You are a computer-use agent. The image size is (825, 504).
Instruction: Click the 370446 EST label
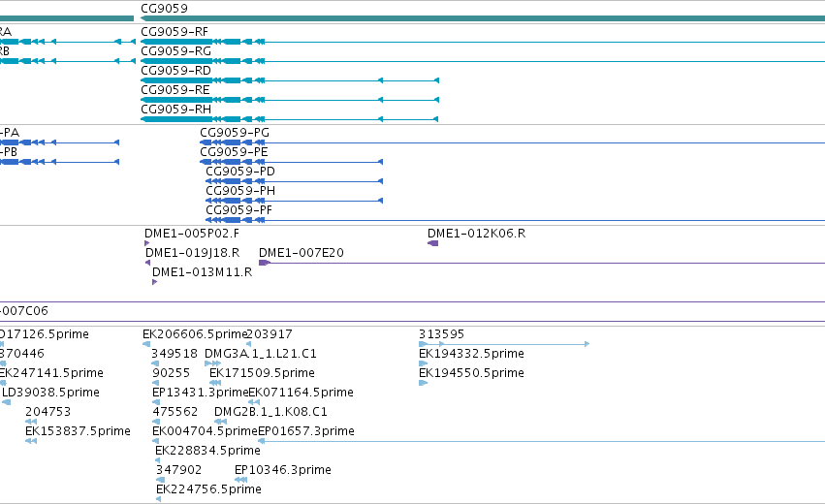tap(22, 354)
